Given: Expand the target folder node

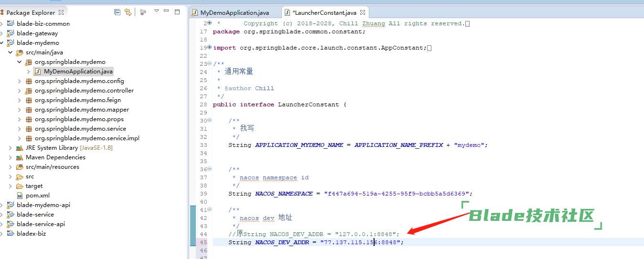Looking at the screenshot, I should pos(11,186).
